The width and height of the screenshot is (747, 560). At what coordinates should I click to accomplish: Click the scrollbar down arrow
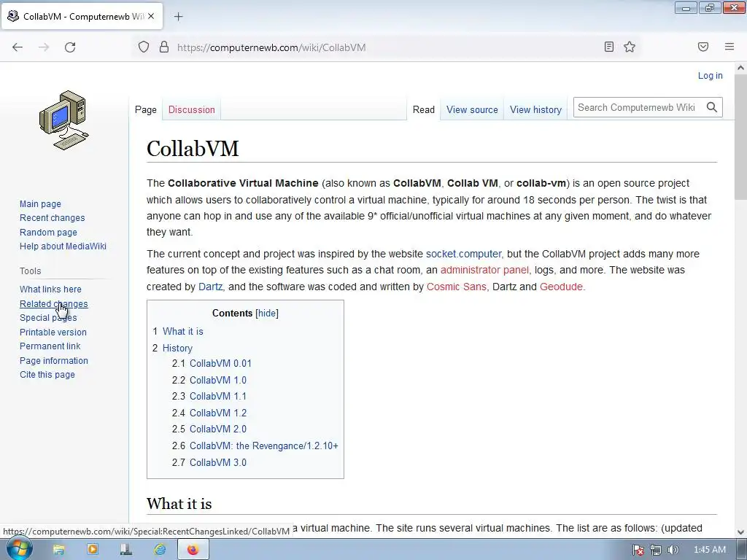tap(741, 532)
